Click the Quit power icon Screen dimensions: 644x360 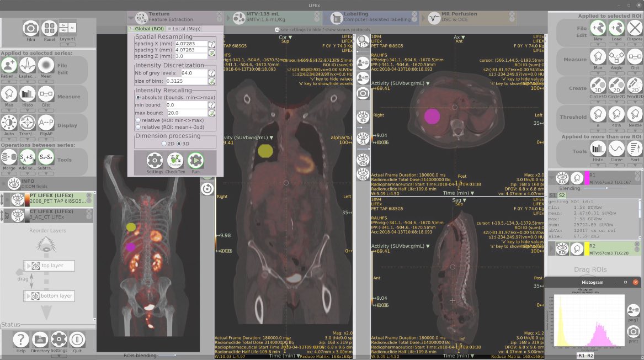[77, 340]
